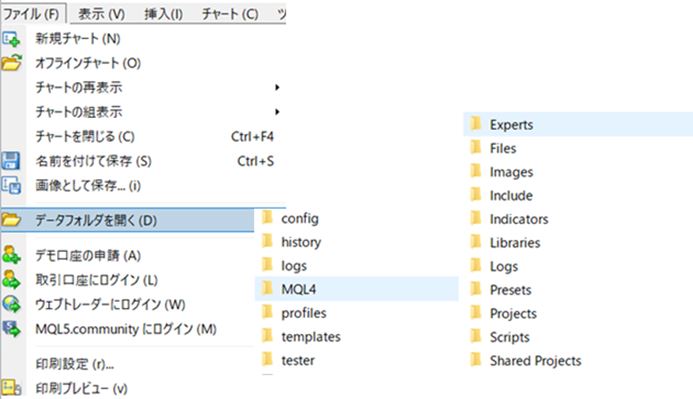The height and width of the screenshot is (399, 693).
Task: Open the Presets folder
Action: click(510, 290)
